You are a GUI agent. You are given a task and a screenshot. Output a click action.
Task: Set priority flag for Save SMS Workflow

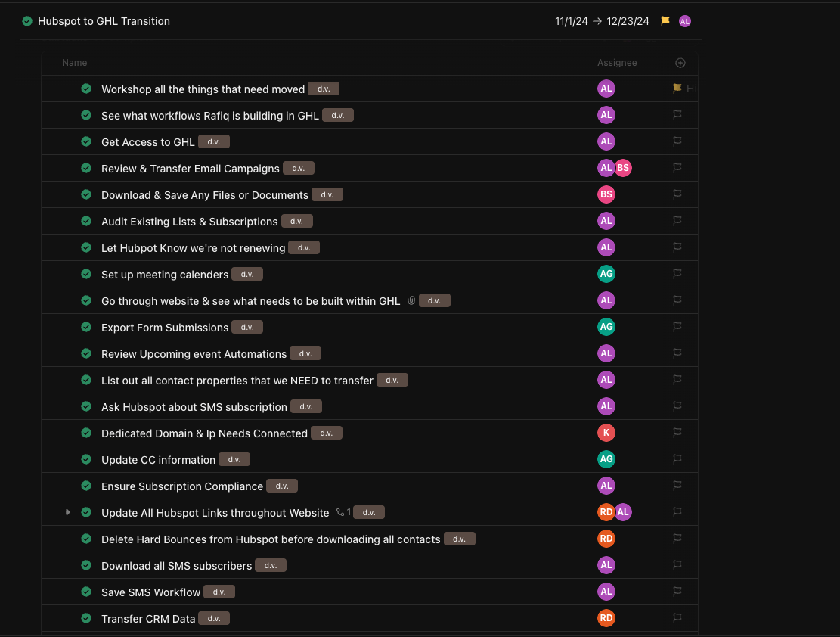pos(677,592)
